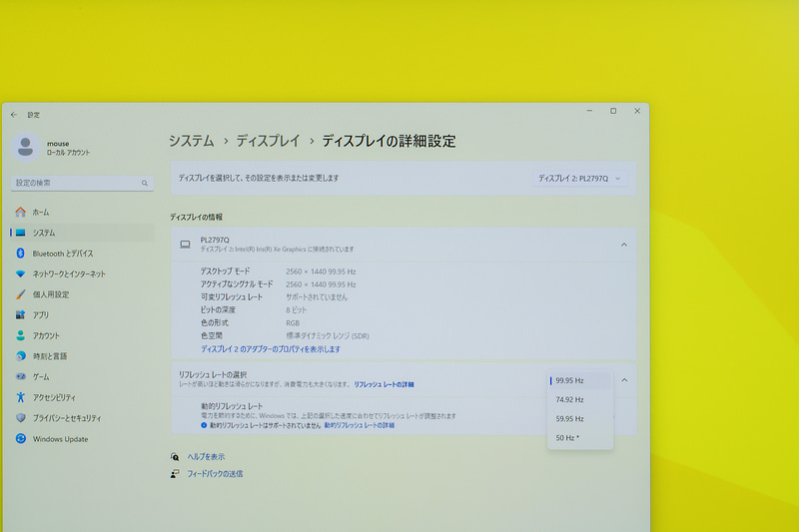
Task: Open 動的リフレッシュ レートの詳細 link
Action: 360,425
